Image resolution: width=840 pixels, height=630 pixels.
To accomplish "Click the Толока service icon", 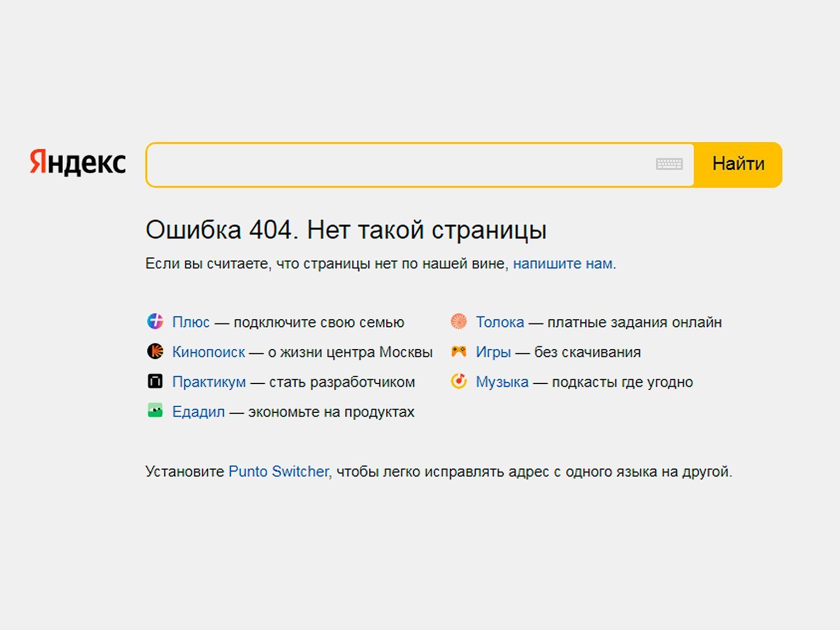I will tap(459, 321).
